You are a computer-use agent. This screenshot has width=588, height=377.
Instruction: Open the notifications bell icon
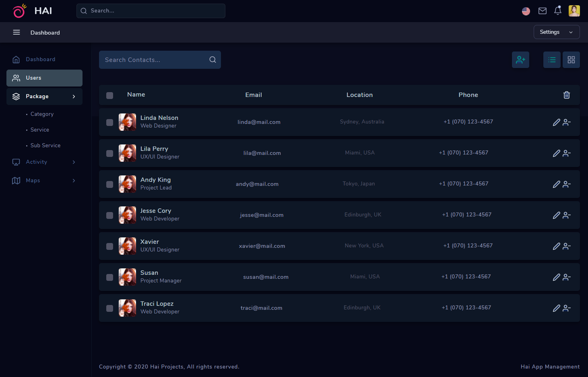click(x=558, y=10)
